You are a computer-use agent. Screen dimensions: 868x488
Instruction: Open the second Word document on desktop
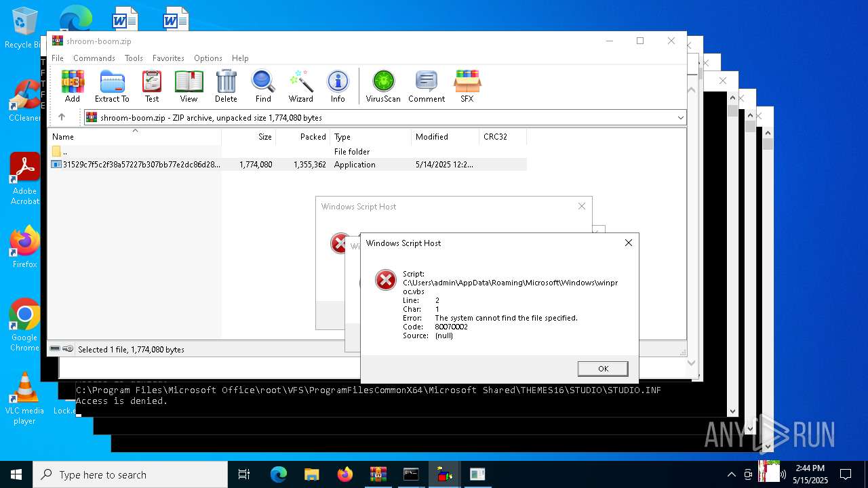click(176, 19)
